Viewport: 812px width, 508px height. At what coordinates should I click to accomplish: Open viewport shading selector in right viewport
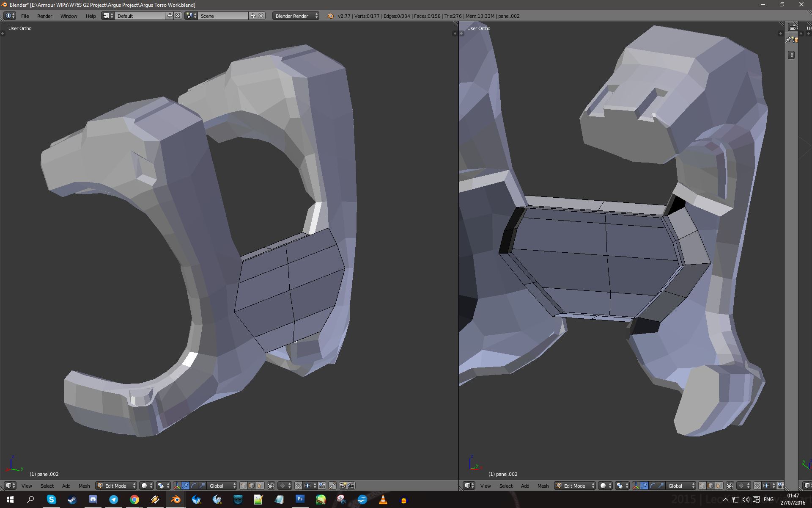(x=606, y=486)
